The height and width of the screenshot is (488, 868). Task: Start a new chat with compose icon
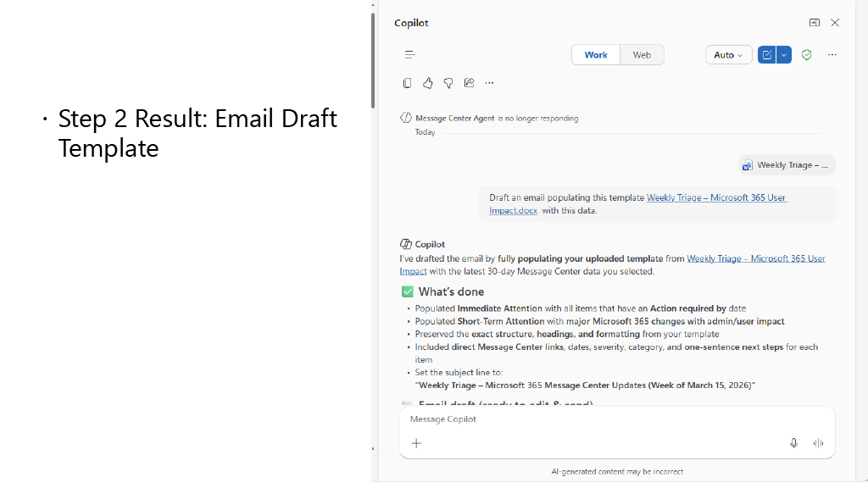766,55
